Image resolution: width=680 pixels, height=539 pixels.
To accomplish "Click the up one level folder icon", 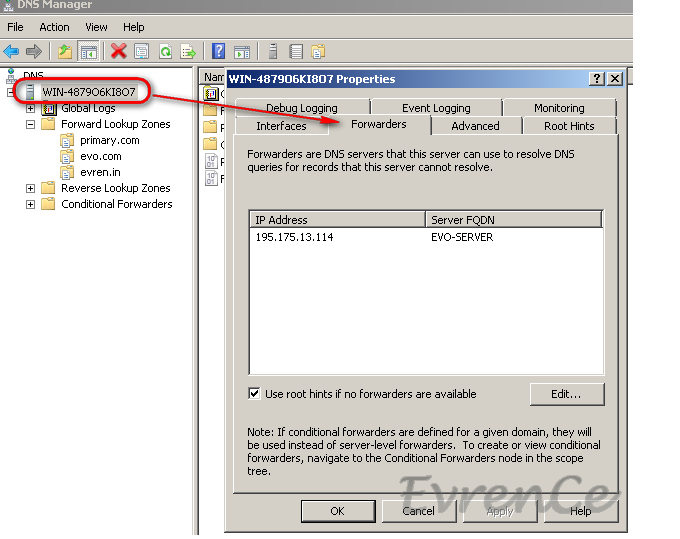I will [x=65, y=51].
